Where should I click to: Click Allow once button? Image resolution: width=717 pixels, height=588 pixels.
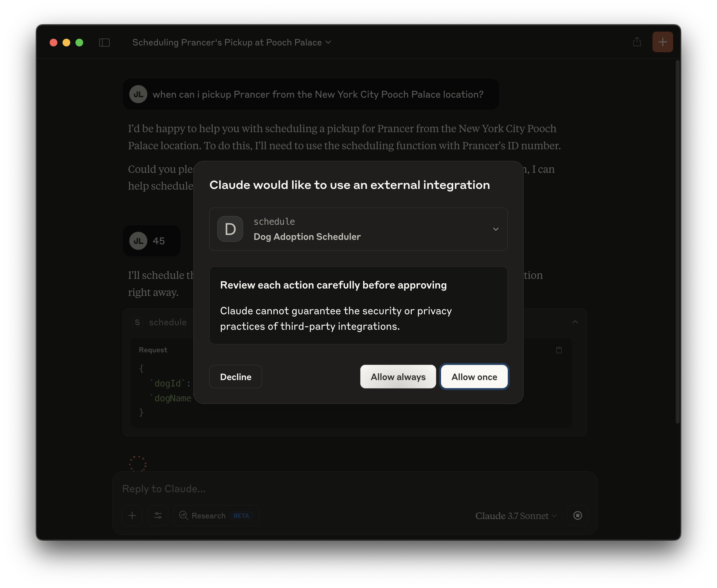click(x=474, y=377)
